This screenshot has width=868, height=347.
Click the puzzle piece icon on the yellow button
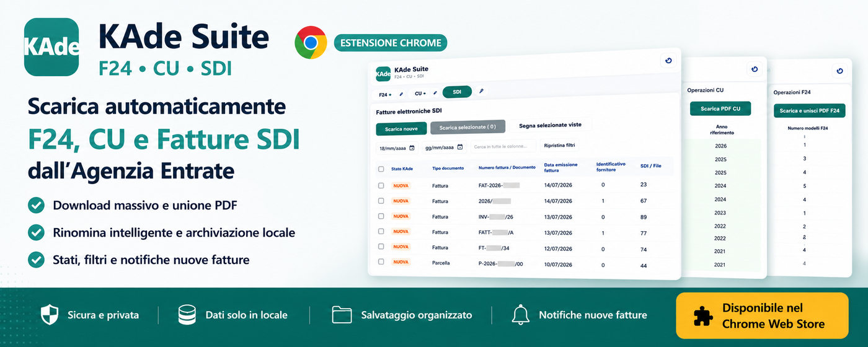point(703,316)
